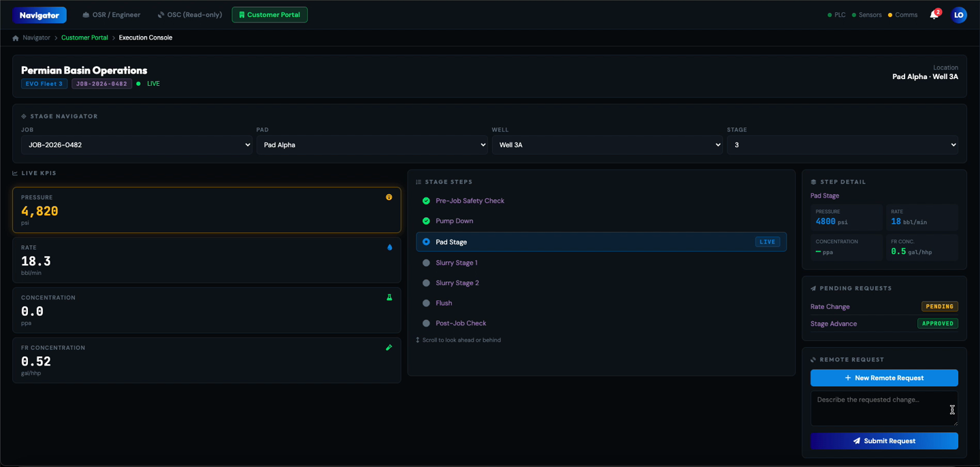Click the Execution Console breadcrumb text
This screenshot has width=980, height=467.
point(146,38)
